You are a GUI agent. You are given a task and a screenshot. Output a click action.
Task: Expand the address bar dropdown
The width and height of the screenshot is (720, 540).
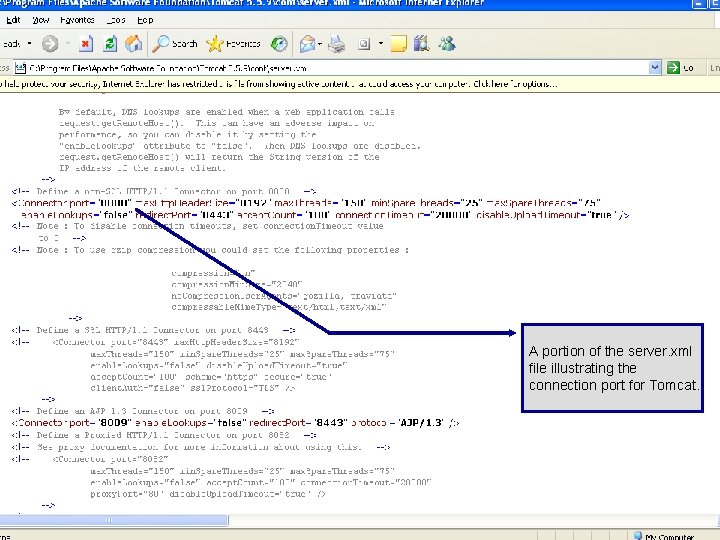(655, 68)
